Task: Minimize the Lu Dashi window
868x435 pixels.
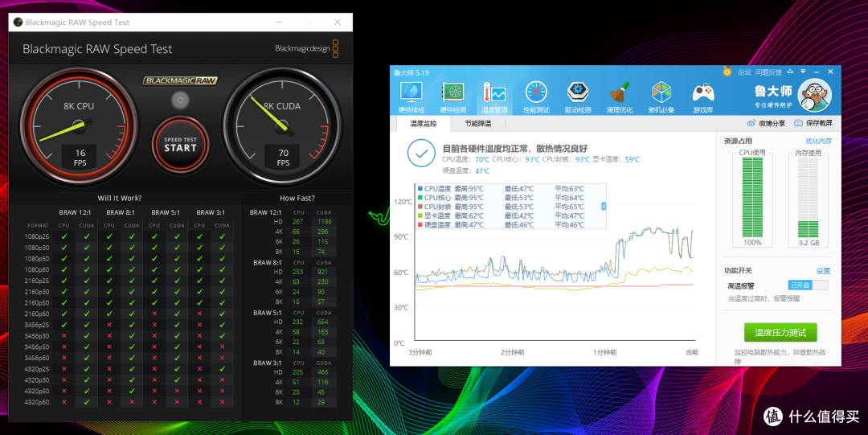Action: tap(816, 72)
